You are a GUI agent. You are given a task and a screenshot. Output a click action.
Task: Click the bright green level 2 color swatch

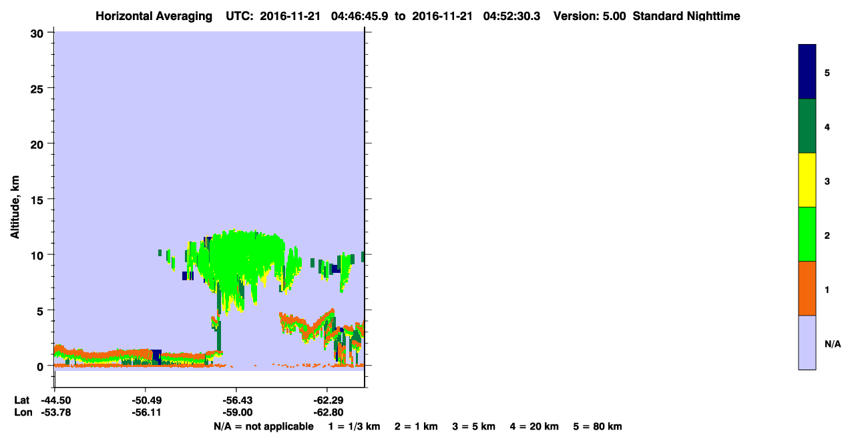pyautogui.click(x=807, y=234)
